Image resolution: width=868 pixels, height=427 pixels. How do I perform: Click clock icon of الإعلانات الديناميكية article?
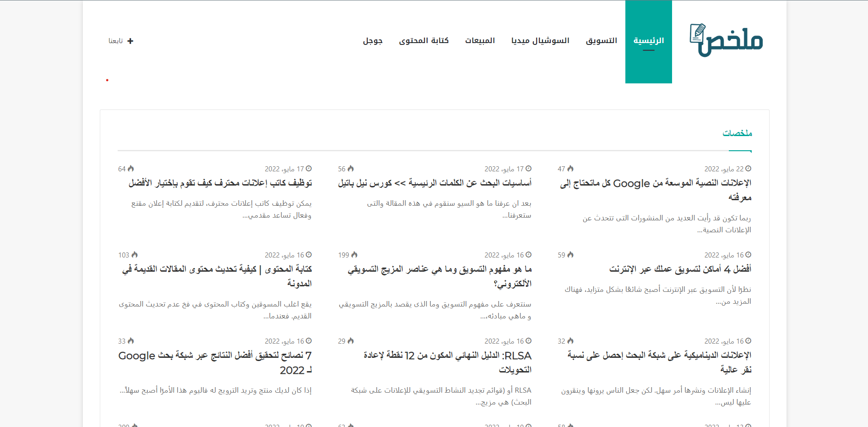pyautogui.click(x=749, y=341)
